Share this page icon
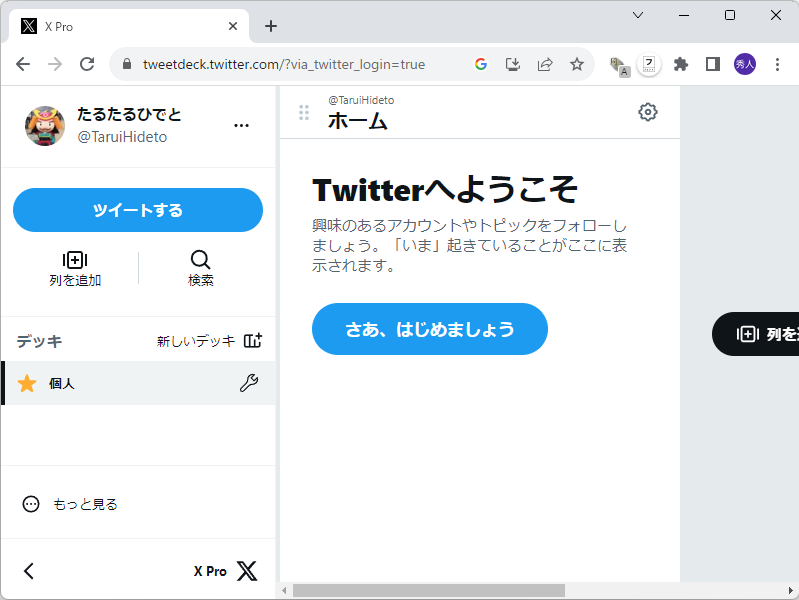Screen dimensions: 799x600 [x=545, y=64]
